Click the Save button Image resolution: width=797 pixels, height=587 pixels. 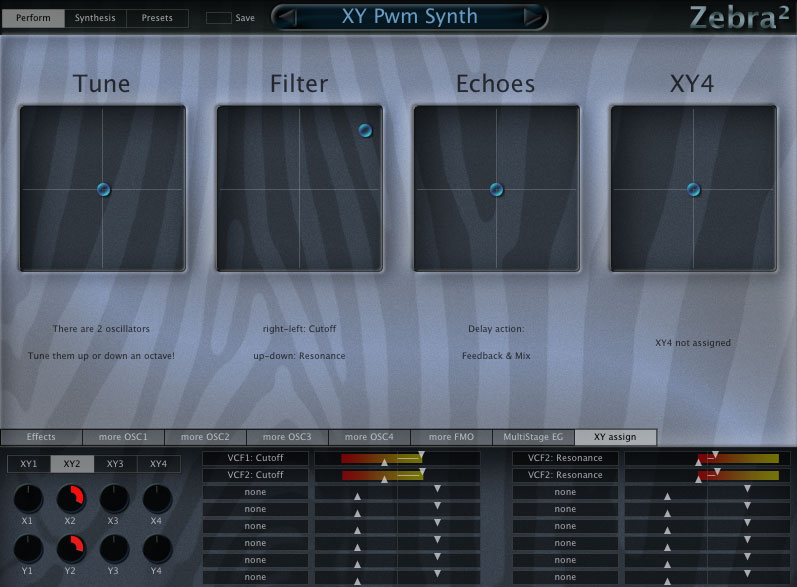(230, 18)
